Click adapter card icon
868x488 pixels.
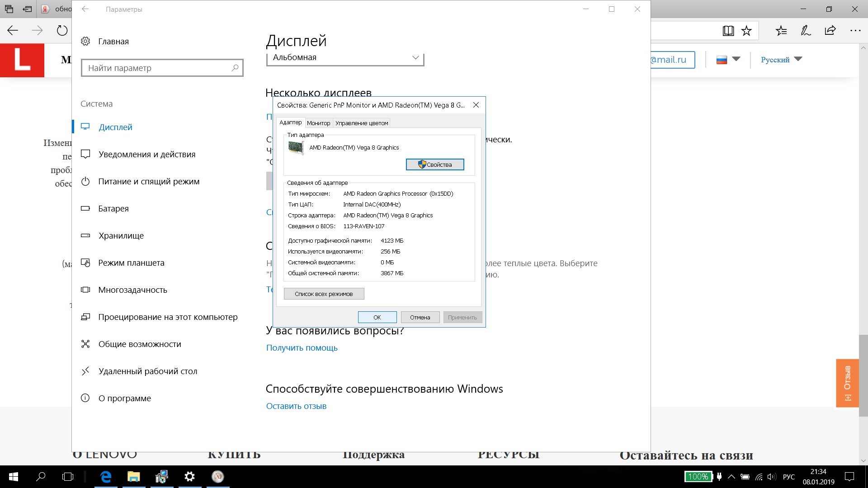click(296, 148)
